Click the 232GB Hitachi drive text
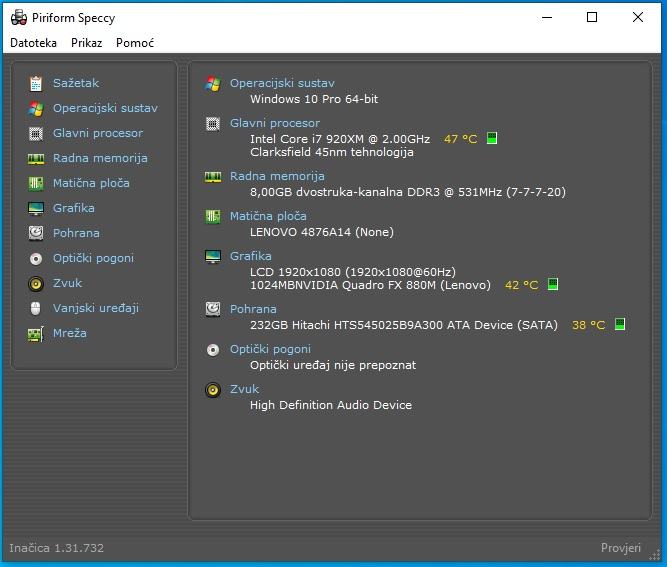 [404, 325]
